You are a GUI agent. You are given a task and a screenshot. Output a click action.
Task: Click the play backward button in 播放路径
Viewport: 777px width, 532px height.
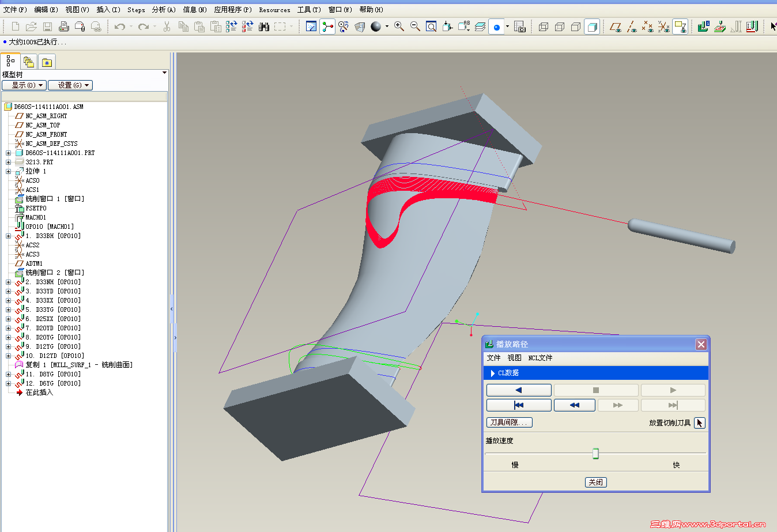[519, 390]
